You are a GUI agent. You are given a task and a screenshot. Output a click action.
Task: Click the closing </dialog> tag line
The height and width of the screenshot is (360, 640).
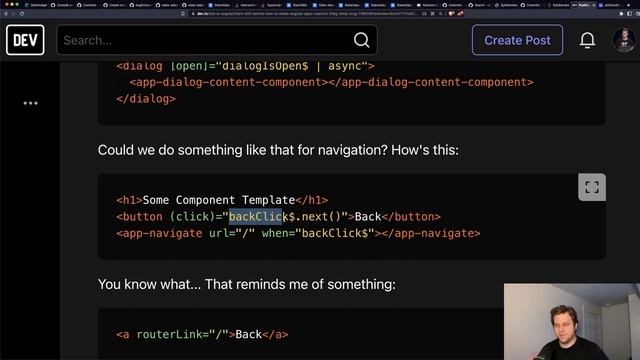[146, 98]
